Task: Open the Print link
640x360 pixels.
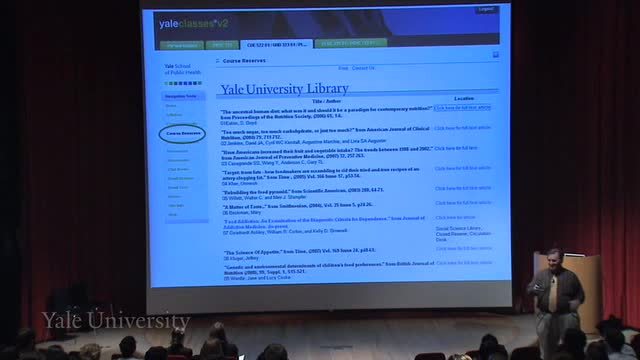Action: 343,68
